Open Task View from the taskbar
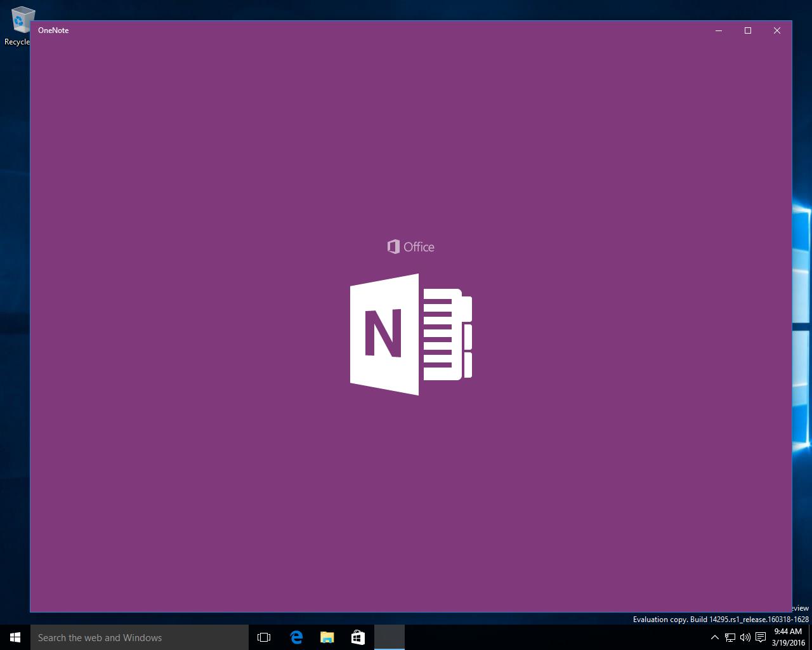Image resolution: width=812 pixels, height=650 pixels. pyautogui.click(x=264, y=637)
